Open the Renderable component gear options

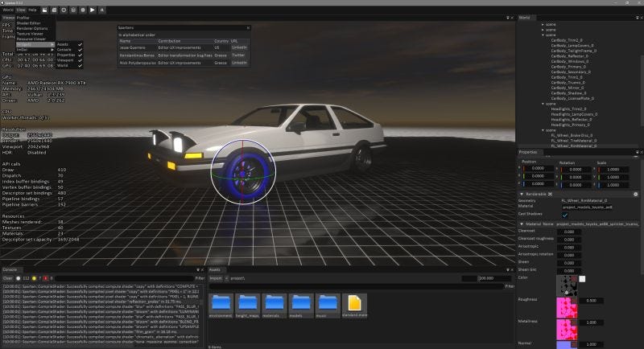pyautogui.click(x=635, y=194)
